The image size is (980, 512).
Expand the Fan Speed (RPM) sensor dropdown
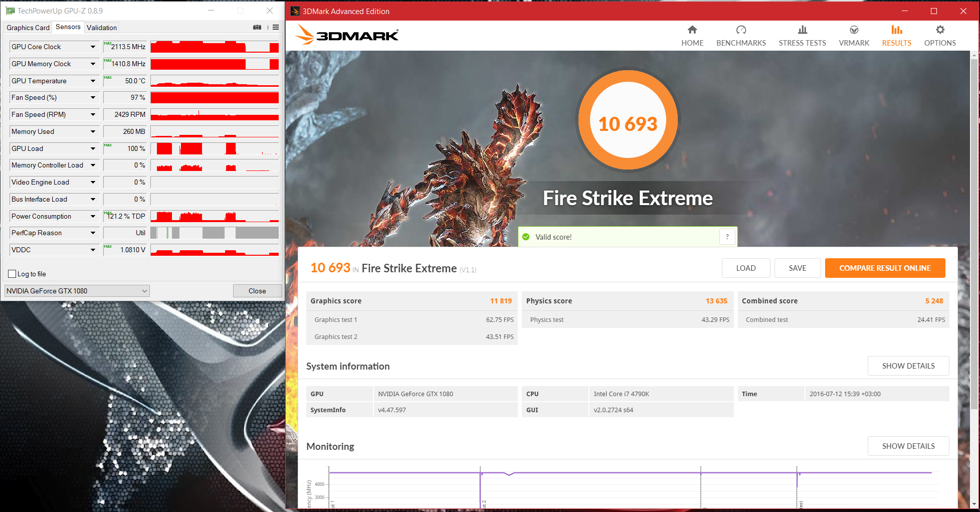[93, 114]
